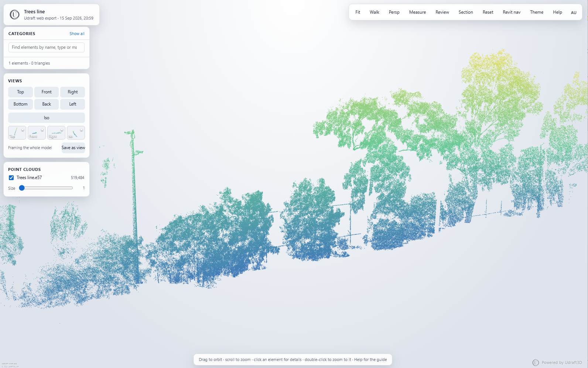The image size is (588, 368).
Task: Click the star on the Top view thumbnail
Action: (x=23, y=130)
